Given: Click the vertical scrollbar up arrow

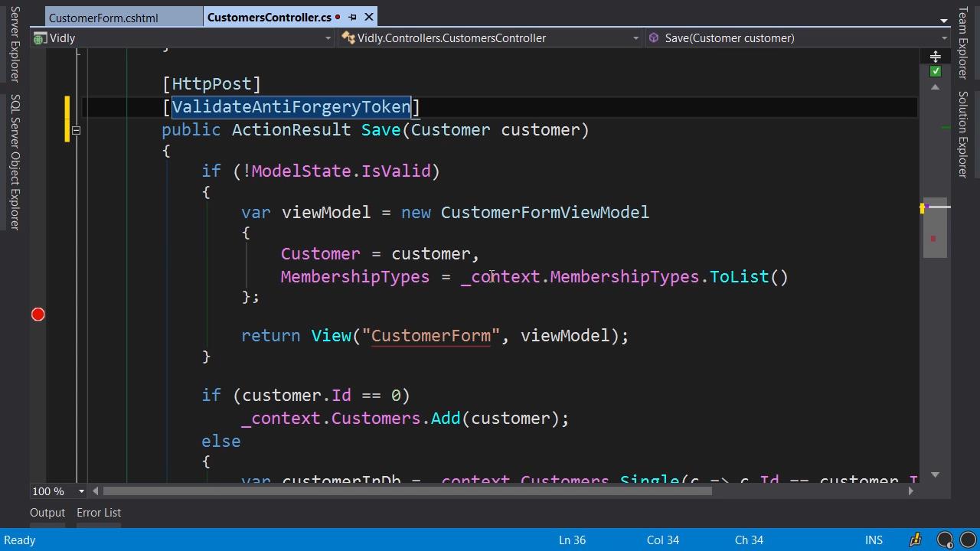Looking at the screenshot, I should click(935, 87).
